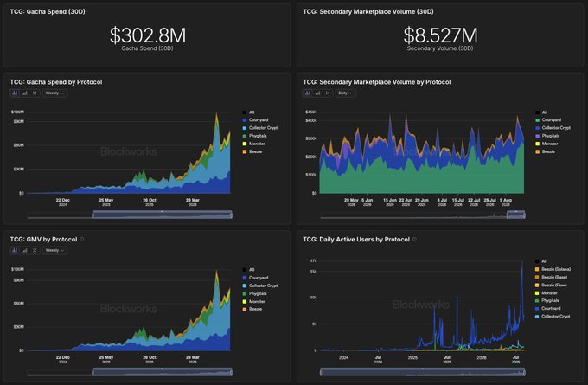Screen dimensions: 588x385
Task: Toggle Courtyard series in GMV legend
Action: click(255, 278)
